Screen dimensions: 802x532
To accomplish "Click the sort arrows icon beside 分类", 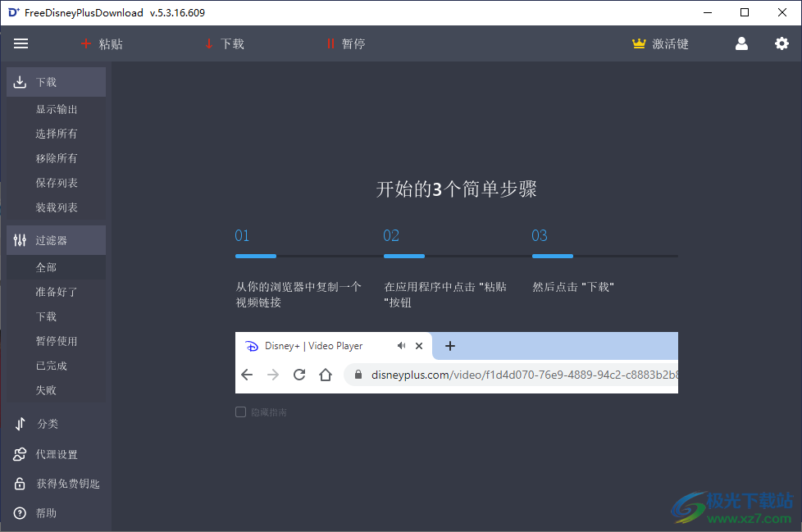I will coord(20,424).
